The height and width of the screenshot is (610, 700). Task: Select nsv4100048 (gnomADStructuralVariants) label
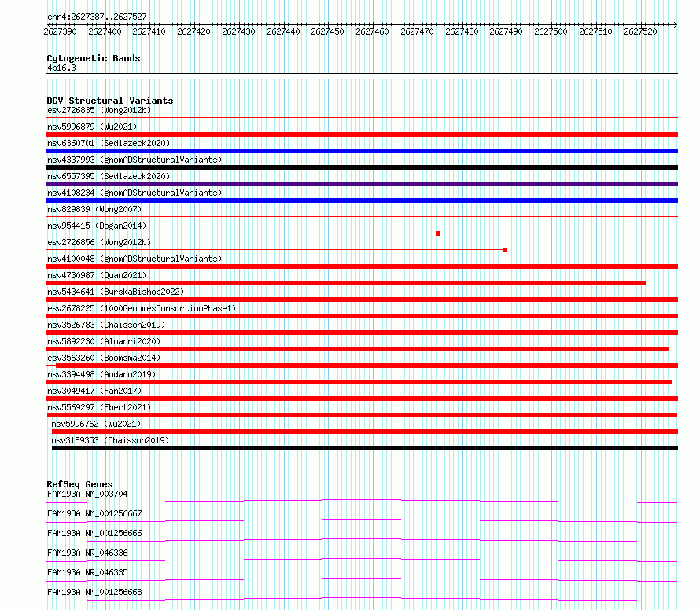pos(134,259)
